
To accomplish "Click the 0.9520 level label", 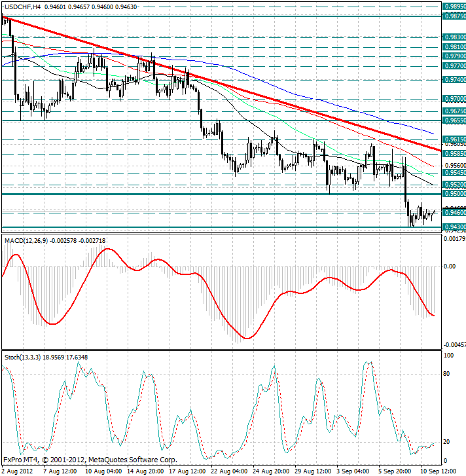I will click(x=454, y=184).
